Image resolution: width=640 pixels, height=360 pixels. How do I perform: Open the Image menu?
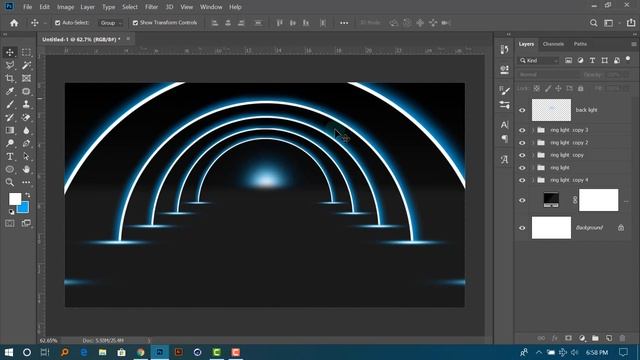(x=65, y=7)
